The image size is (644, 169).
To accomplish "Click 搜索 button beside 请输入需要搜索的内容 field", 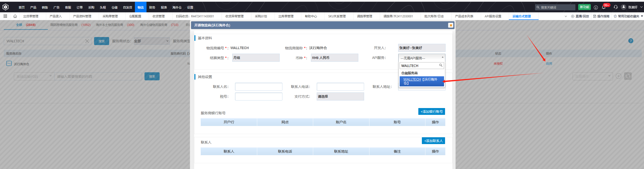I will click(152, 76).
